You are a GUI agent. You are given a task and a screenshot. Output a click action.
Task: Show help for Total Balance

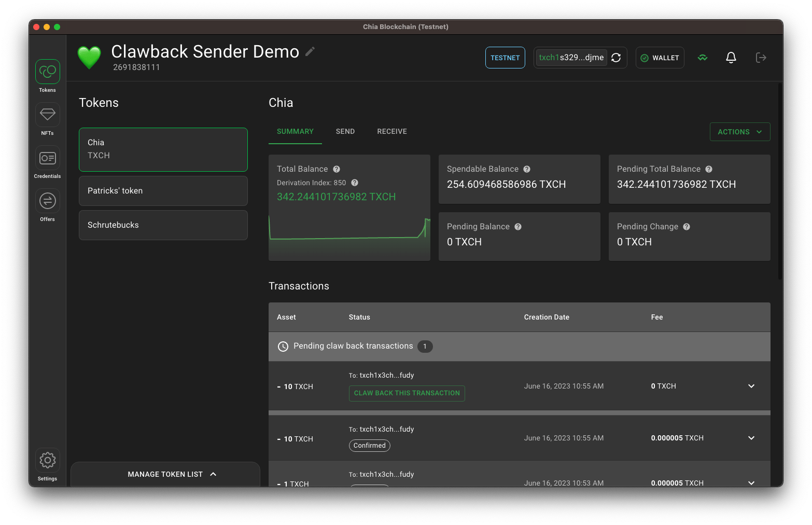[x=337, y=169]
